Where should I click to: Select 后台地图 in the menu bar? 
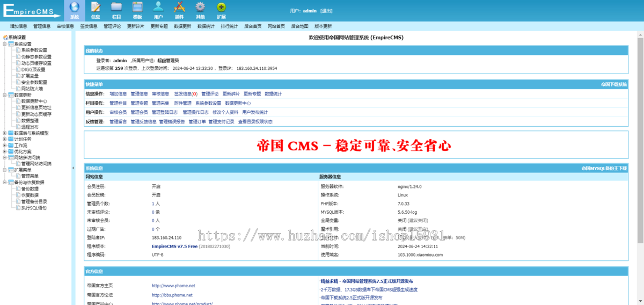pos(300,26)
